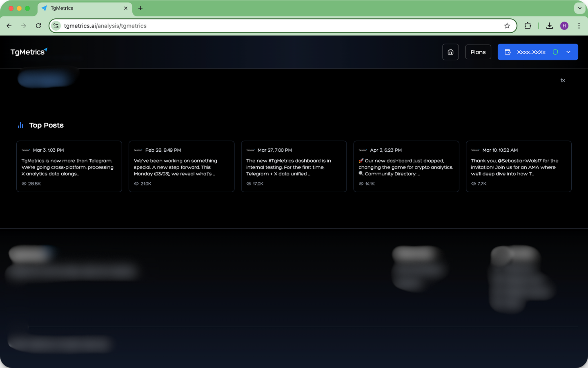Open the Apr 3, 6:23 PM post

406,166
